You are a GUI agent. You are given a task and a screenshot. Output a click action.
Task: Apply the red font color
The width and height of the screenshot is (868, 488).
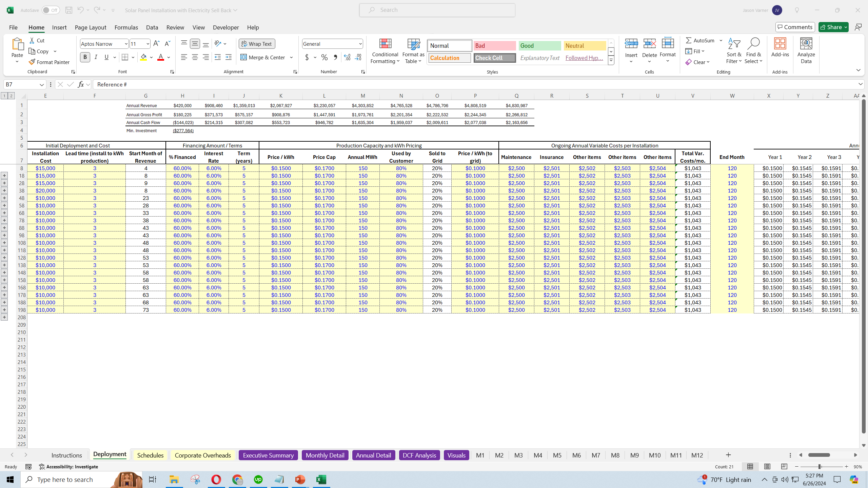[x=161, y=57]
